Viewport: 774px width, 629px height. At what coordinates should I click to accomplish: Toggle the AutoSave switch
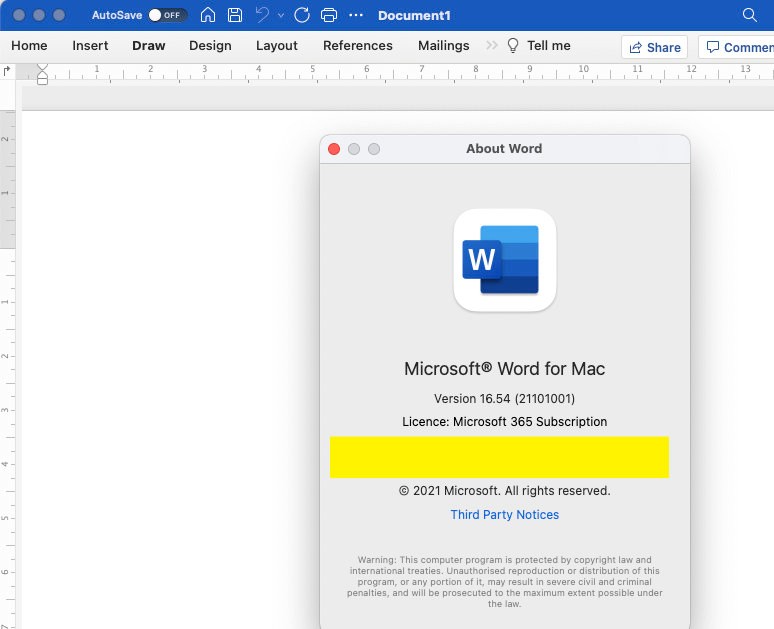(167, 15)
